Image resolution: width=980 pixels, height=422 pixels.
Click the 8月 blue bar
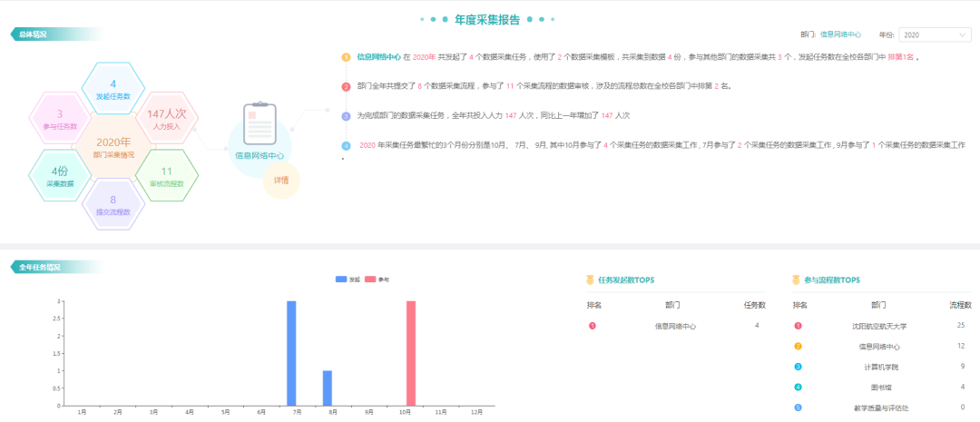pos(328,388)
